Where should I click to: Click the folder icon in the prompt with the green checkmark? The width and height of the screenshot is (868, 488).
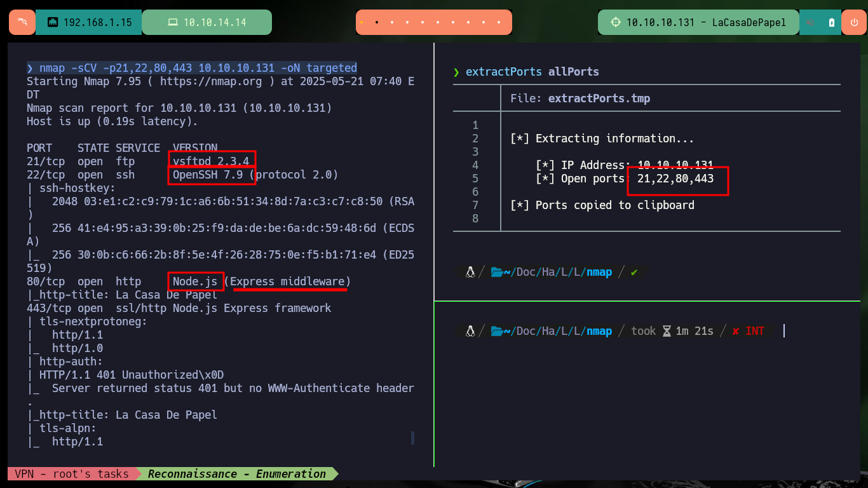pos(497,273)
